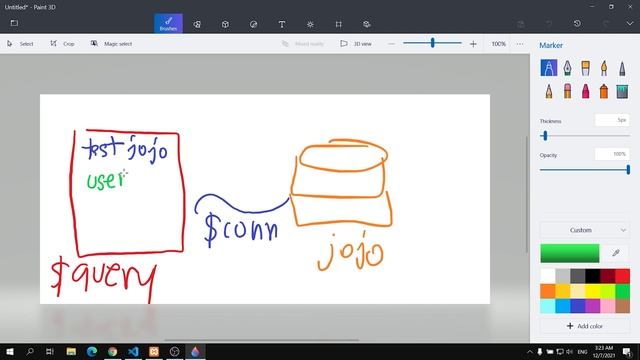
Task: Open the more options ellipsis
Action: pyautogui.click(x=520, y=44)
